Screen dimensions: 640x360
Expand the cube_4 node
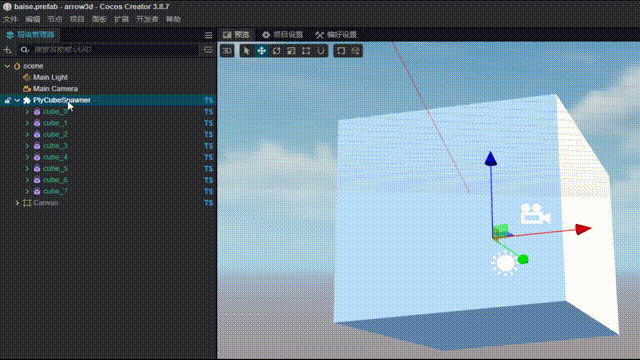(27, 157)
